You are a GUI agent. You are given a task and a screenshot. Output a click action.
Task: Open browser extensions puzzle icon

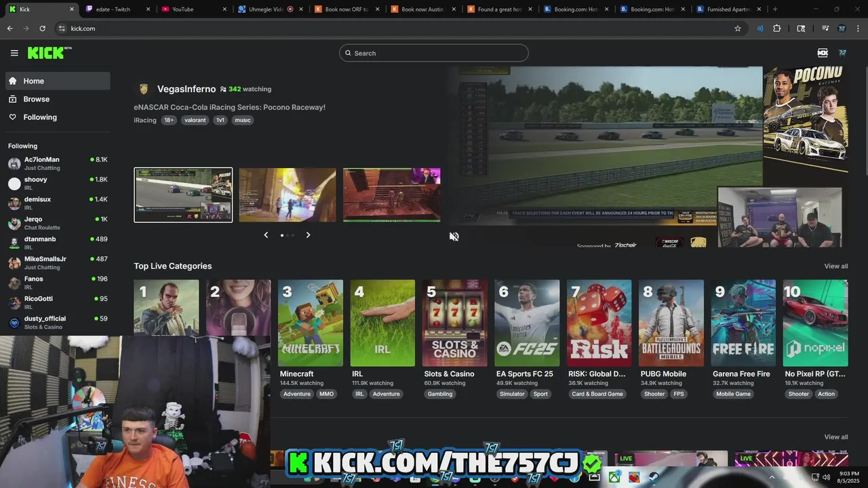[x=777, y=28]
